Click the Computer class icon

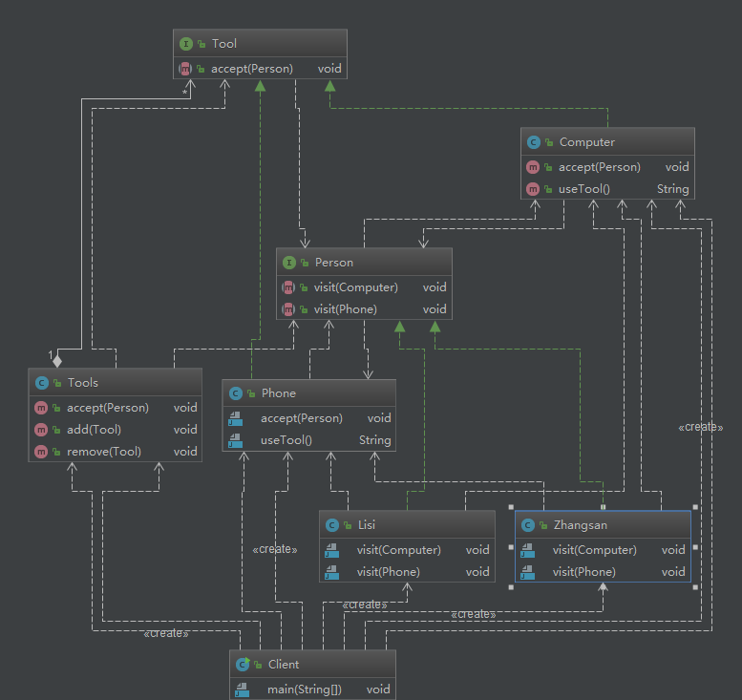tap(533, 142)
